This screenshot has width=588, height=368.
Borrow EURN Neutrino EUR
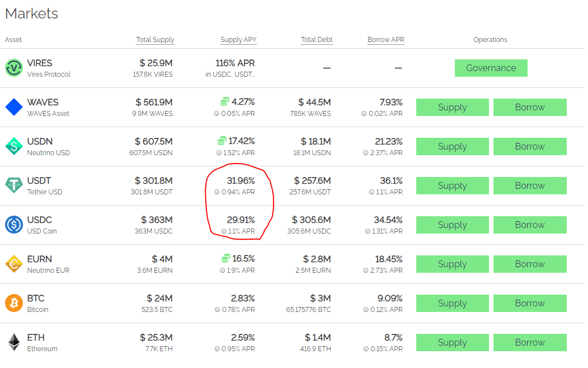click(x=530, y=264)
